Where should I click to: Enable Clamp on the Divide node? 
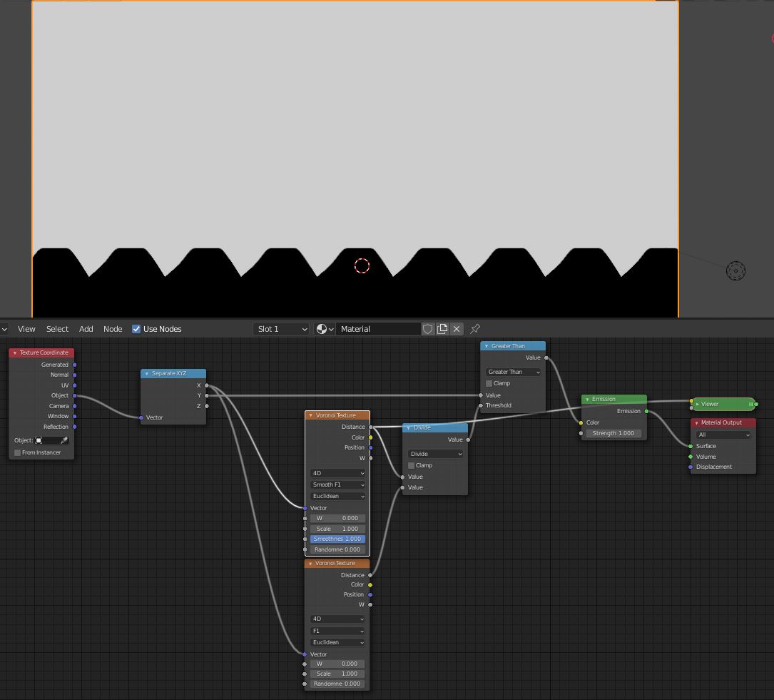pos(411,465)
